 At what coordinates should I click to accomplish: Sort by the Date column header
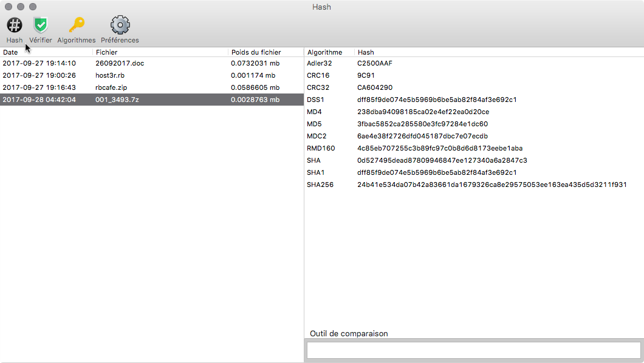pyautogui.click(x=46, y=52)
